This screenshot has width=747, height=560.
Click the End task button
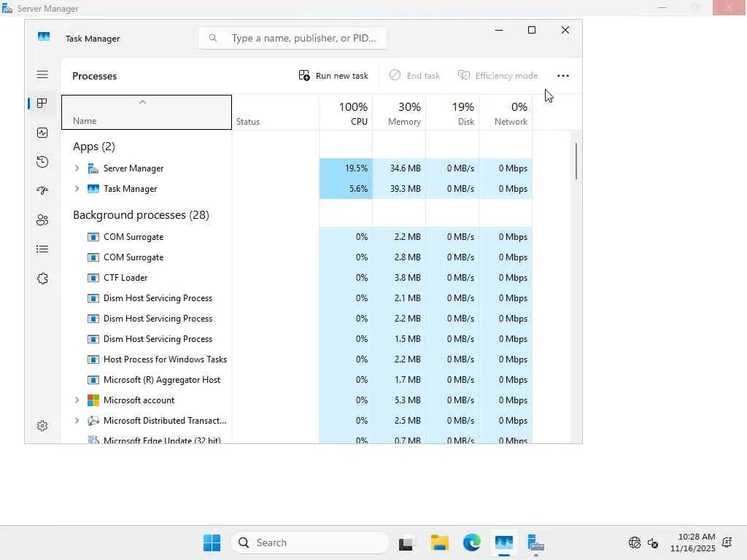[x=414, y=76]
